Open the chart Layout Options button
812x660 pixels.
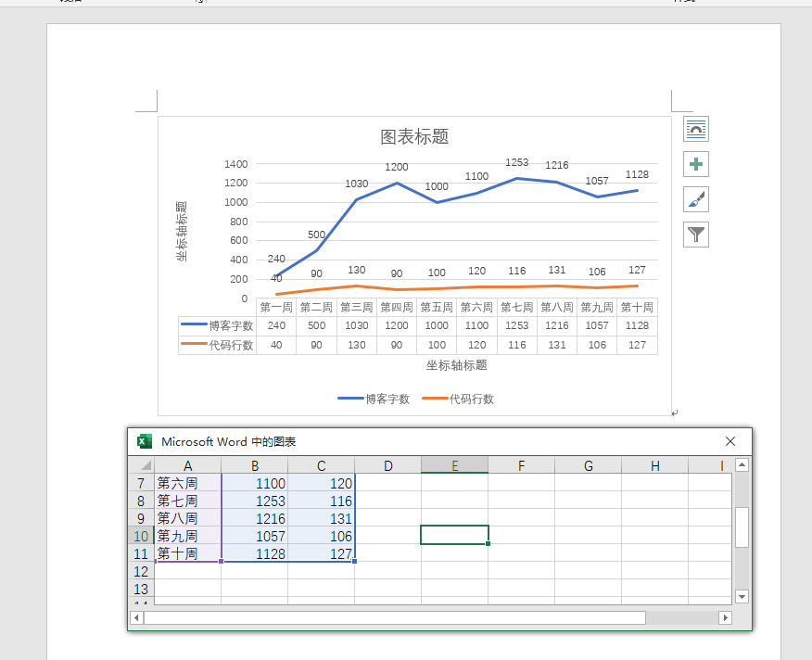point(695,129)
